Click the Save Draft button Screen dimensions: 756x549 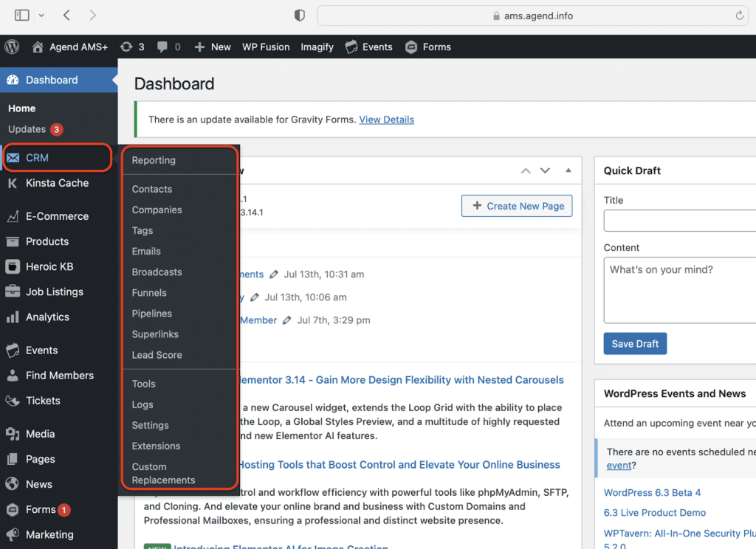coord(635,344)
